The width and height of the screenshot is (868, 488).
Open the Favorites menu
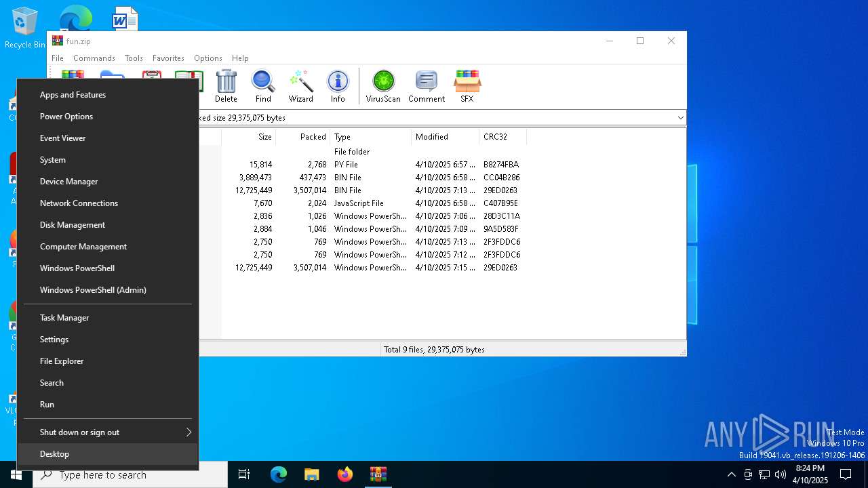(x=168, y=58)
